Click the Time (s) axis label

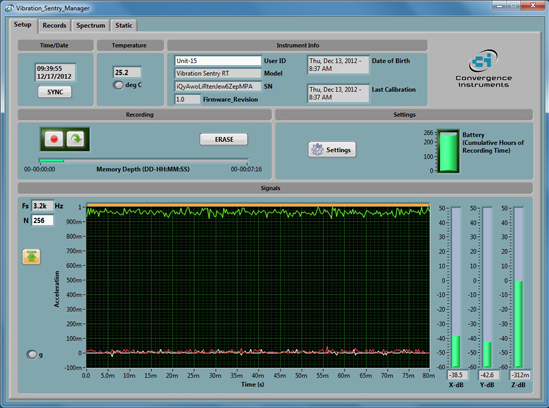pyautogui.click(x=252, y=385)
